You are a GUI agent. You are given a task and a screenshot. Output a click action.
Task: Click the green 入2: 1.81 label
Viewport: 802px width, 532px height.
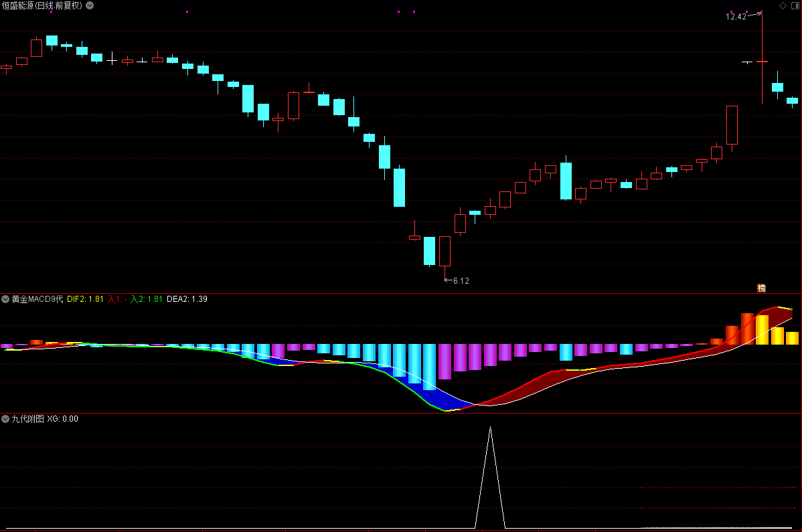point(147,299)
